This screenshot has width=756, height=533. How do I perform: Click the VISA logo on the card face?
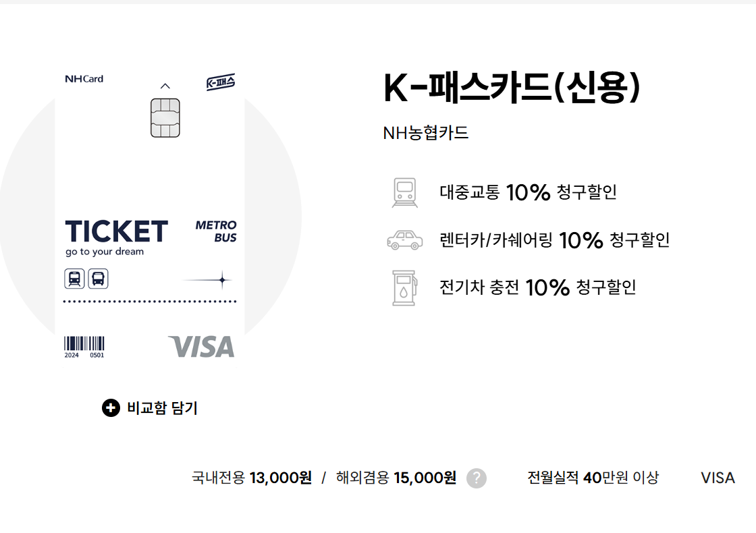(201, 346)
